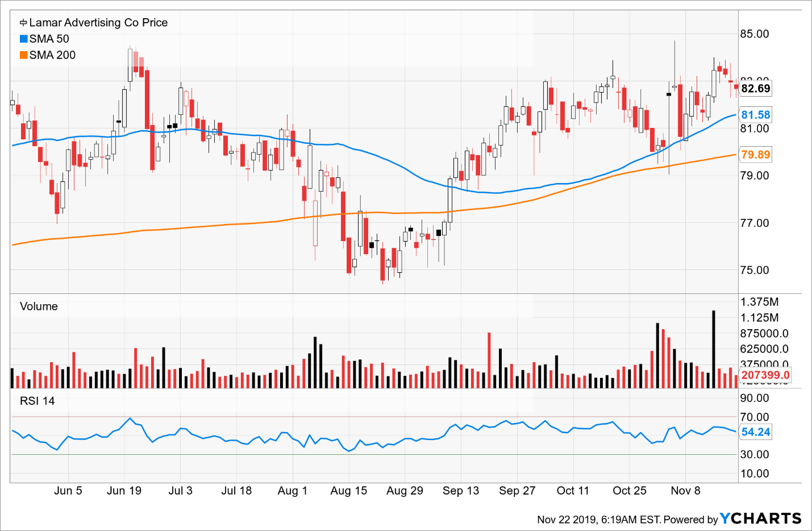The image size is (812, 531).
Task: Click the 79.00 price axis label
Action: pyautogui.click(x=755, y=176)
